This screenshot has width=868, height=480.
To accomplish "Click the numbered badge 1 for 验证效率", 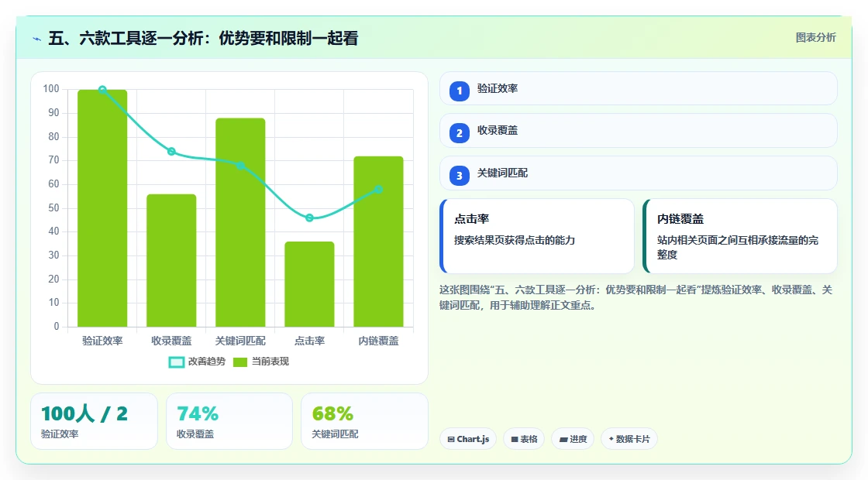I will (x=459, y=91).
